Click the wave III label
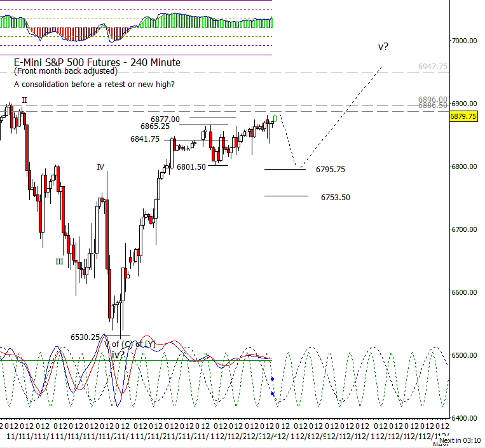Image resolution: width=485 pixels, height=448 pixels. click(x=59, y=262)
